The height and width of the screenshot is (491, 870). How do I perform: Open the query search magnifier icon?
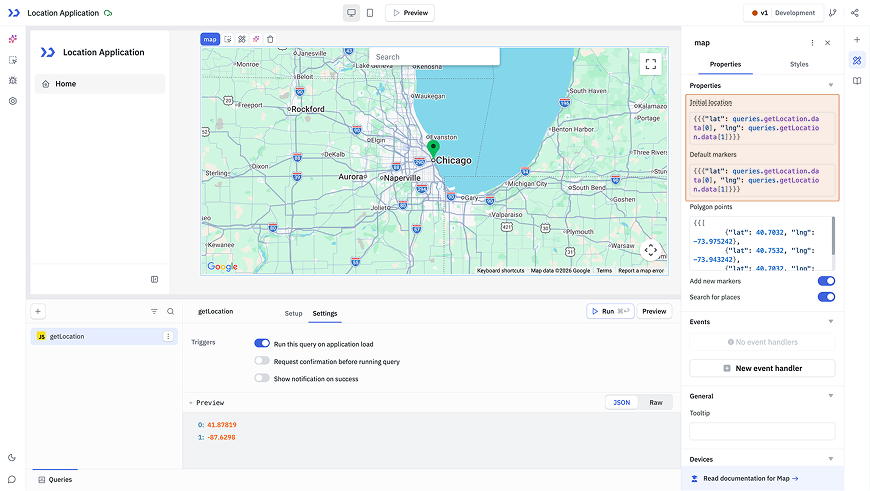[170, 312]
